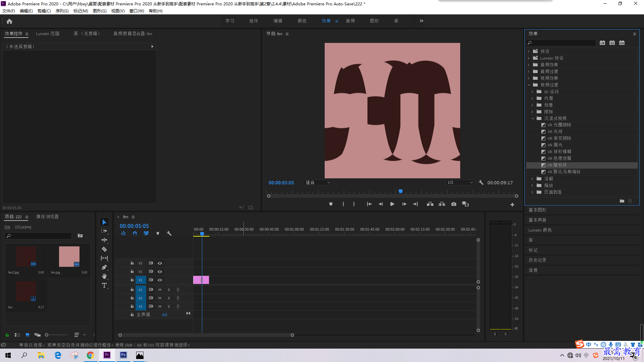
Task: Select the Selection tool arrow
Action: pyautogui.click(x=104, y=222)
